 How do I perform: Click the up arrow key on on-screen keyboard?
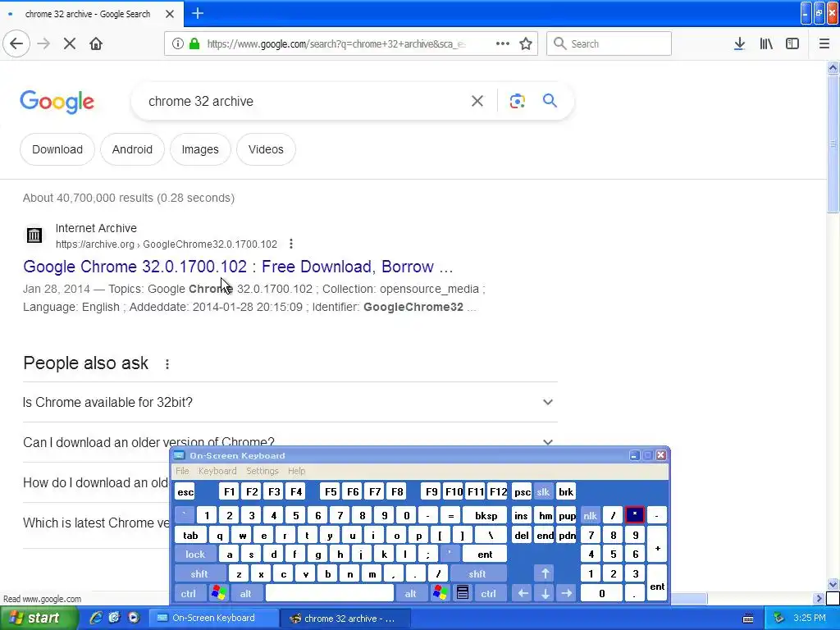[545, 573]
